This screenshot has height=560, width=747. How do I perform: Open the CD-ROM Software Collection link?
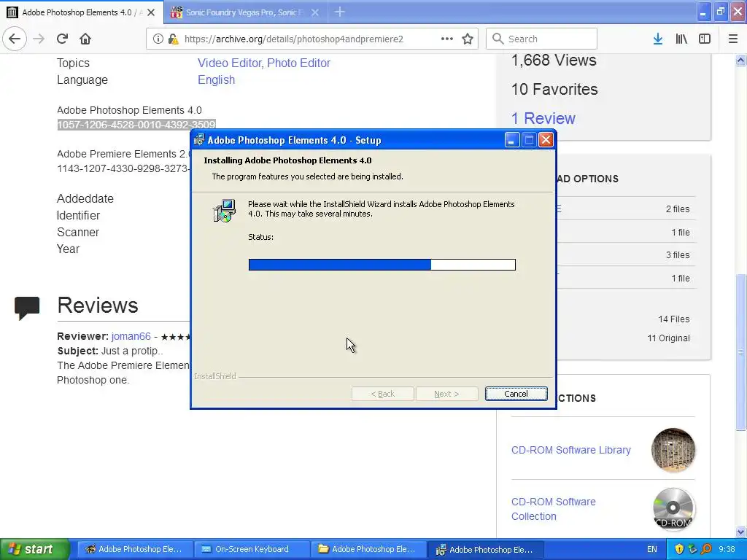click(x=553, y=509)
